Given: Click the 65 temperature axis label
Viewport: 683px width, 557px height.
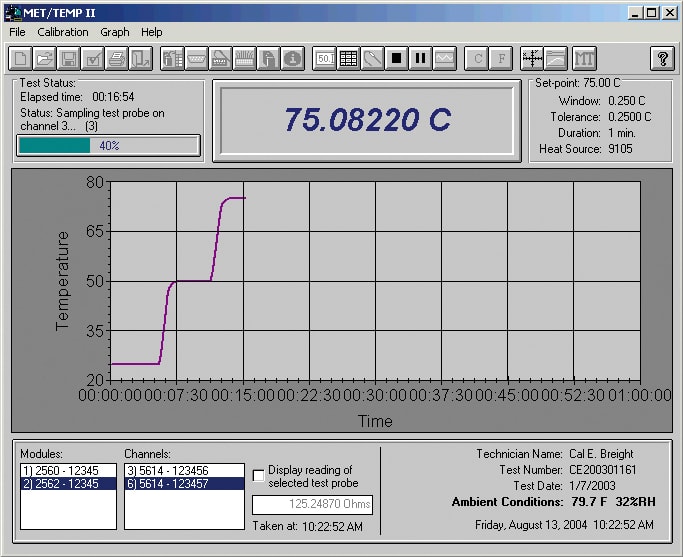Looking at the screenshot, I should click(x=95, y=231).
